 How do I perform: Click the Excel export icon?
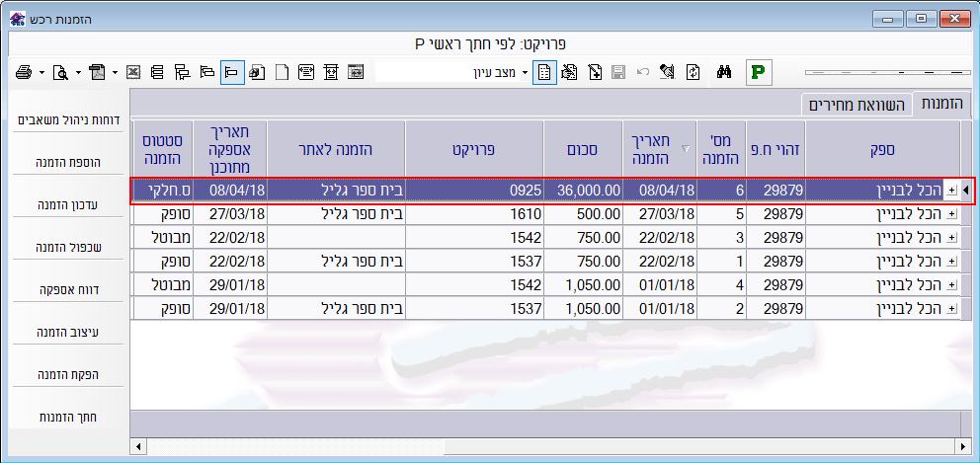[x=134, y=72]
